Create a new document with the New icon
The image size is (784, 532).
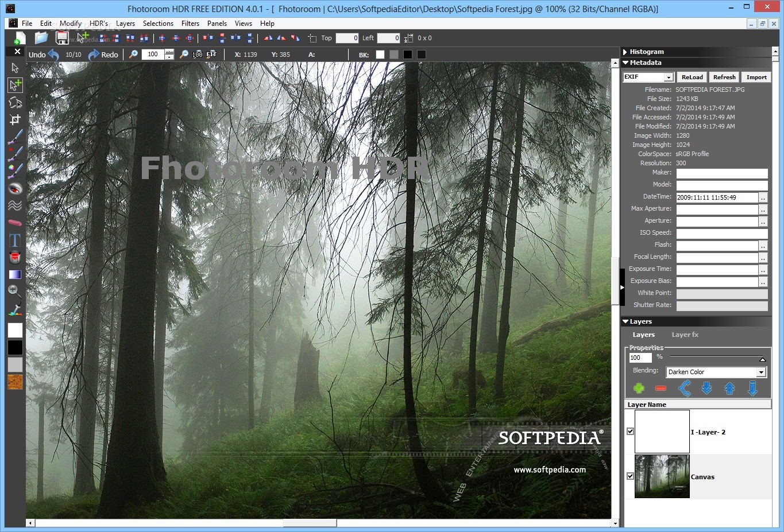(x=20, y=38)
